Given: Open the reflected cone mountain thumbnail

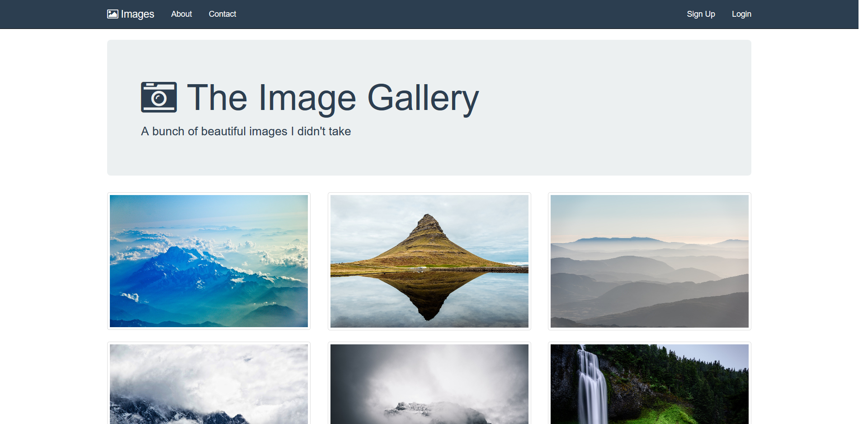Looking at the screenshot, I should (x=429, y=261).
